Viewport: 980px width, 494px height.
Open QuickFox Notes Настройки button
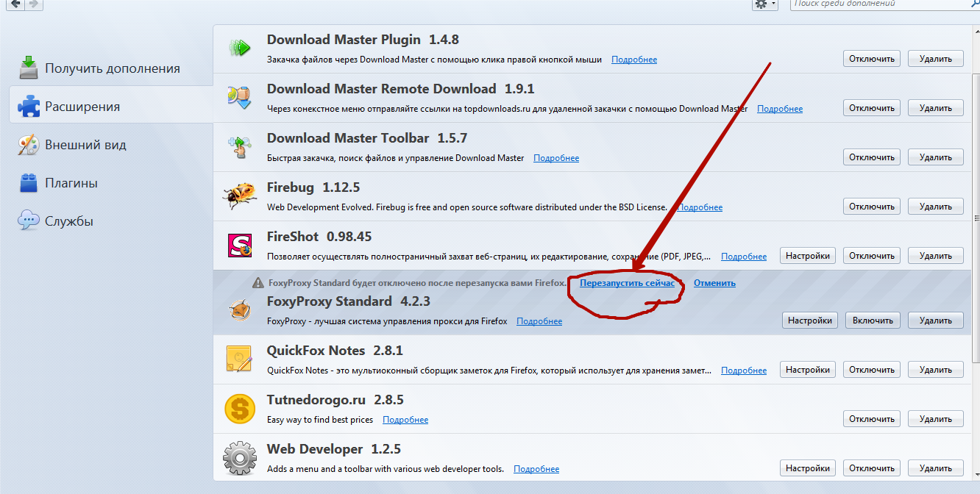pyautogui.click(x=808, y=370)
